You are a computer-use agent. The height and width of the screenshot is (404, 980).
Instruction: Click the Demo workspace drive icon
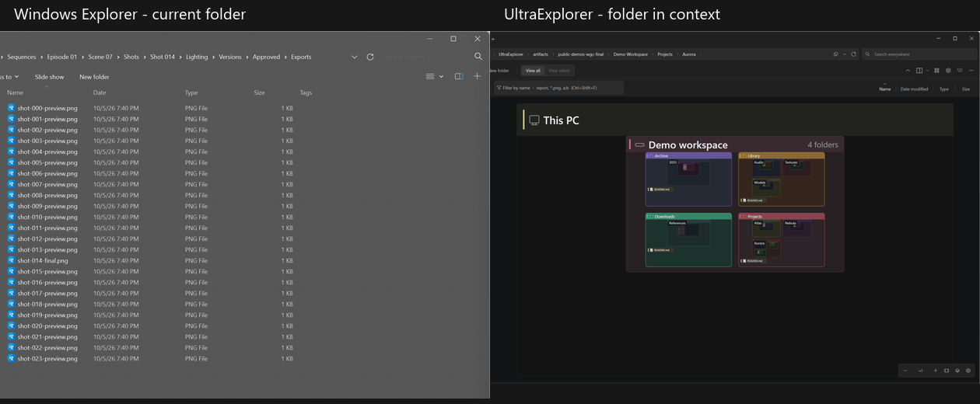tap(640, 145)
